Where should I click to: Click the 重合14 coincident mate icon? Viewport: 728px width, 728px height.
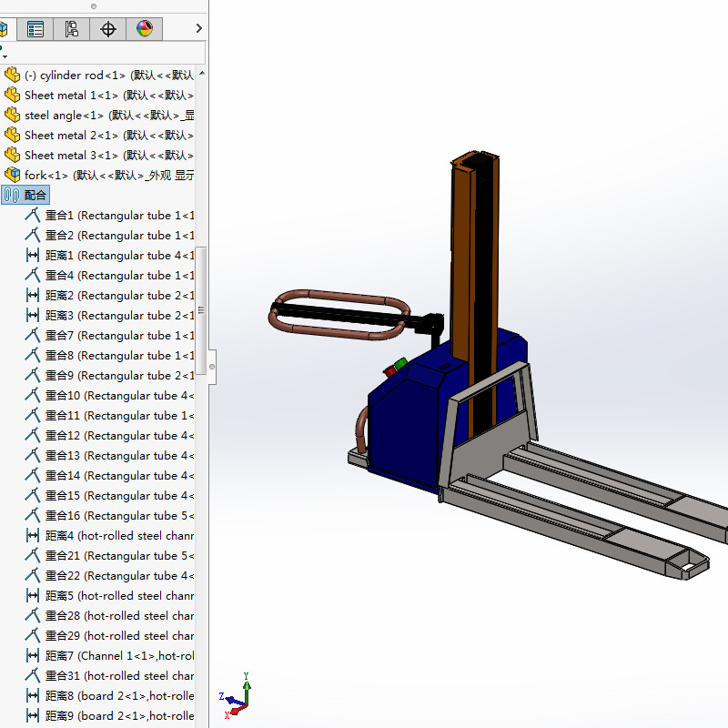(33, 475)
